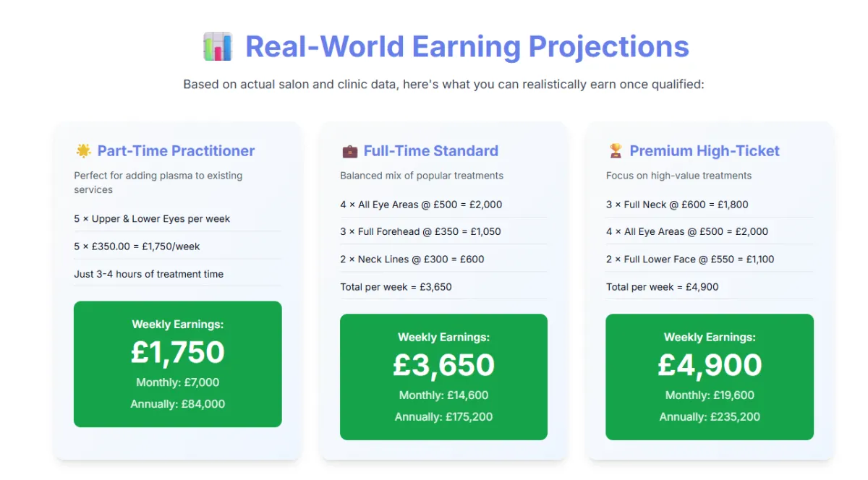This screenshot has width=868, height=480.
Task: Click the £3,650 weekly earnings green box
Action: (443, 377)
